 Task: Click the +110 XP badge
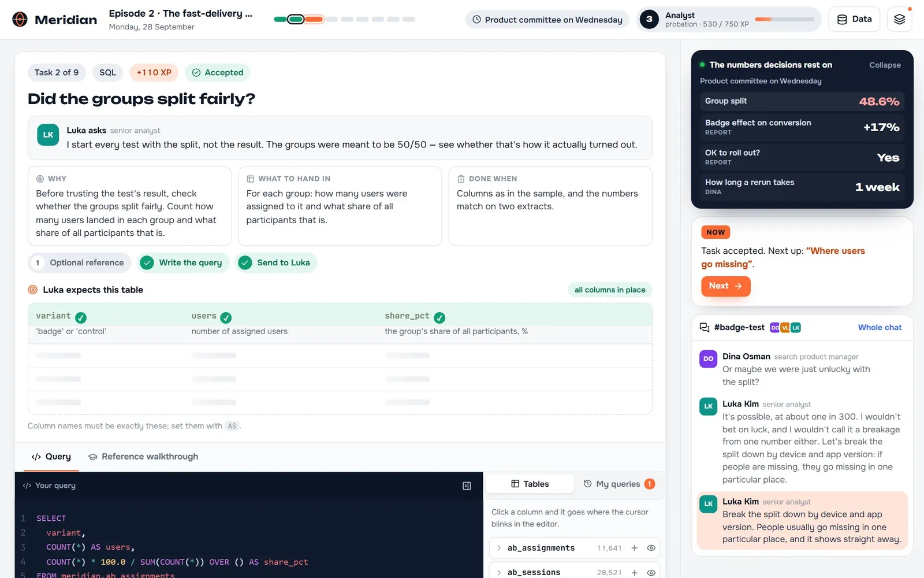coord(154,73)
